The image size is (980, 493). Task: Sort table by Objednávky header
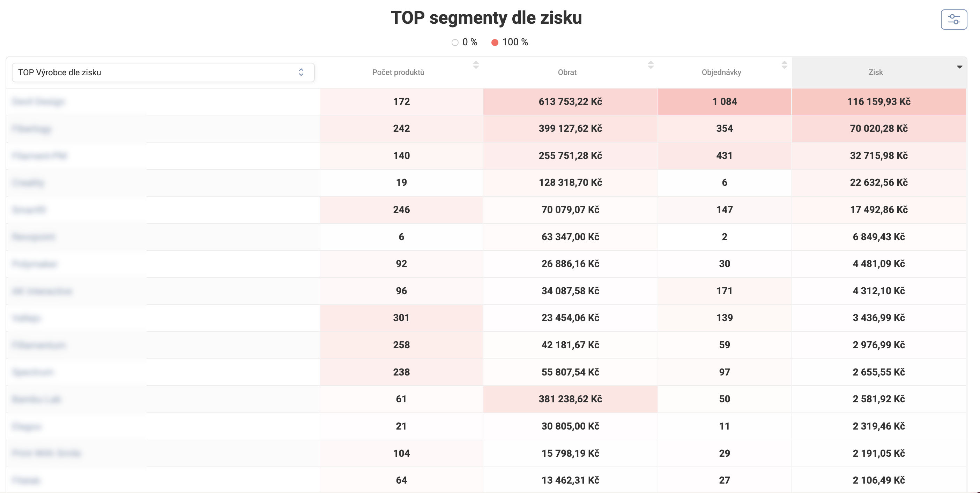pyautogui.click(x=721, y=72)
